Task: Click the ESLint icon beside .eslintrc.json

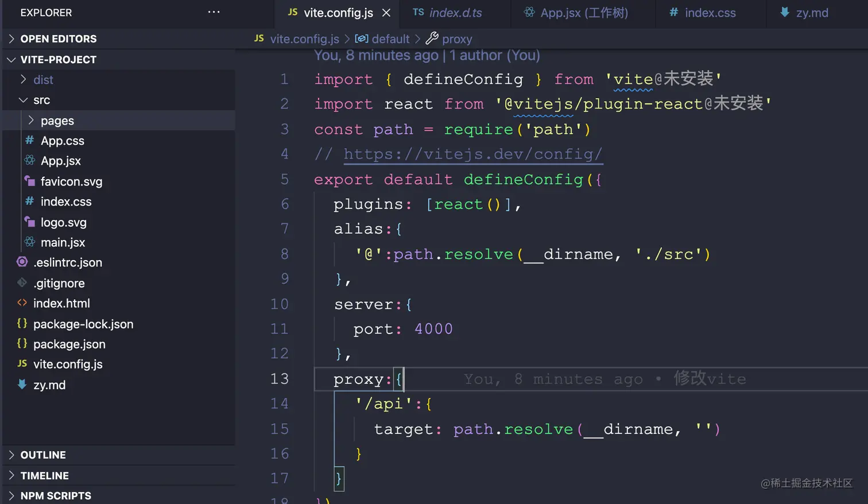Action: [22, 262]
